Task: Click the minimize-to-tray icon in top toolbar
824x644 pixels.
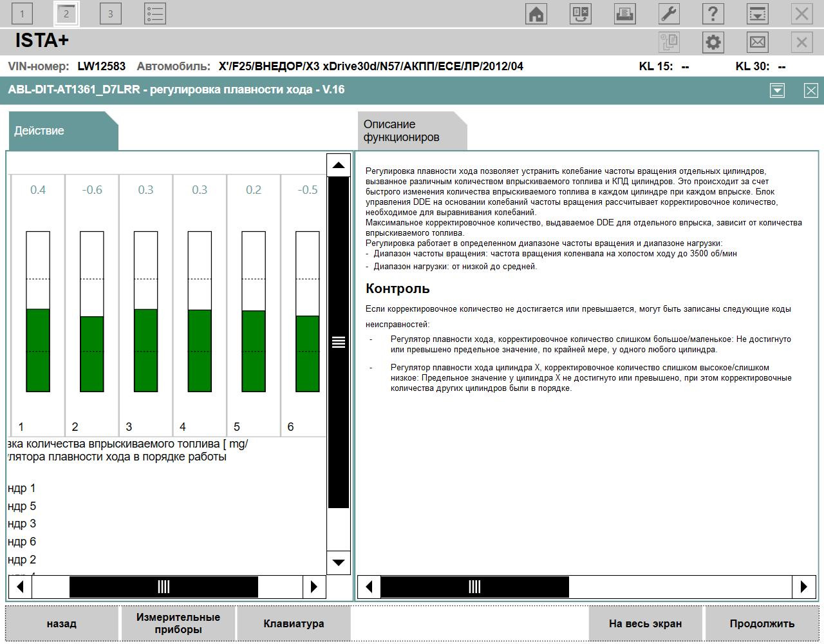Action: tap(757, 14)
